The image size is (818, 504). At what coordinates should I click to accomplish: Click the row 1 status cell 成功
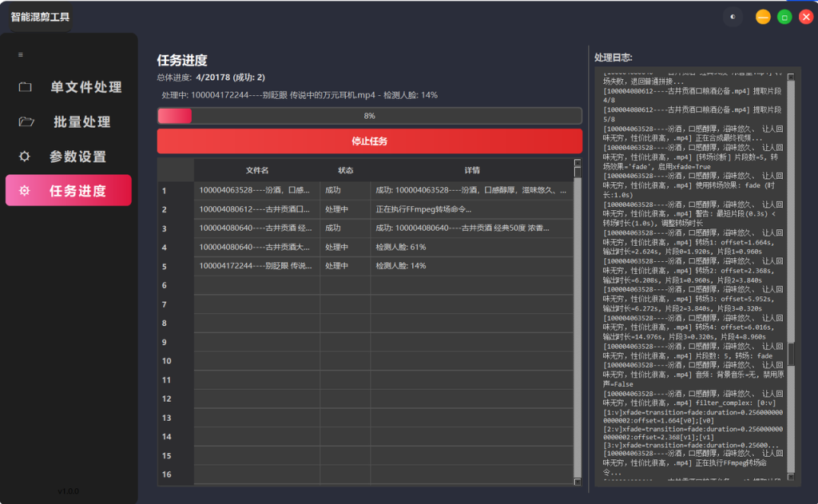[x=345, y=190]
